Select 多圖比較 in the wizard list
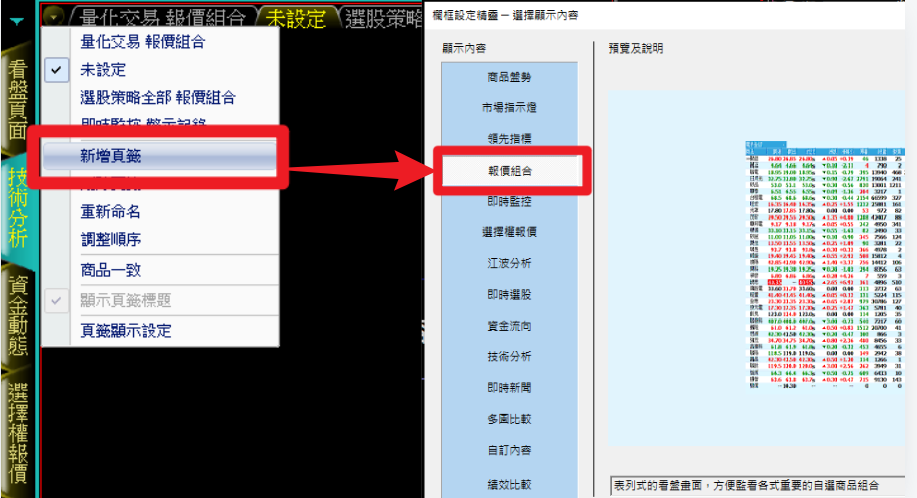917x498 pixels. pos(509,419)
